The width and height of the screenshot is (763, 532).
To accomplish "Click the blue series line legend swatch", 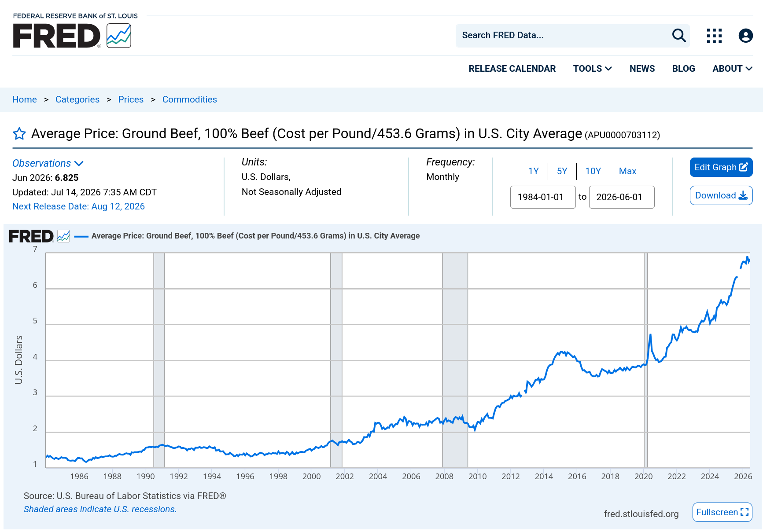I will tap(81, 236).
